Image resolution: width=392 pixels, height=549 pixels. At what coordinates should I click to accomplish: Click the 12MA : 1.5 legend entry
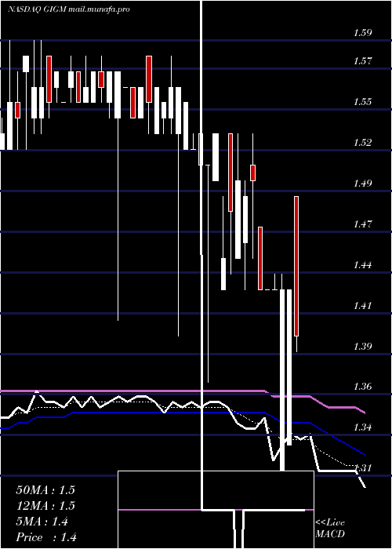45,506
